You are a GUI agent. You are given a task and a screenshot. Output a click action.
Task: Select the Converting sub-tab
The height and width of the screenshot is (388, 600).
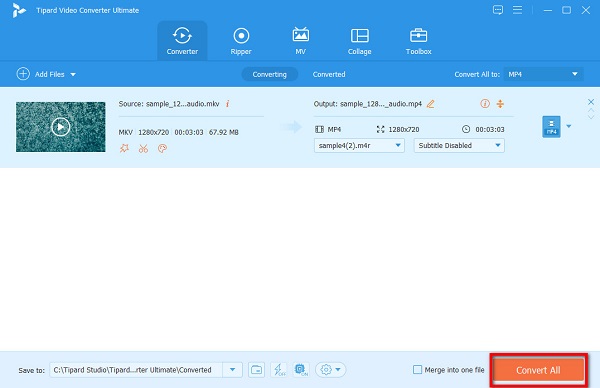pyautogui.click(x=269, y=74)
